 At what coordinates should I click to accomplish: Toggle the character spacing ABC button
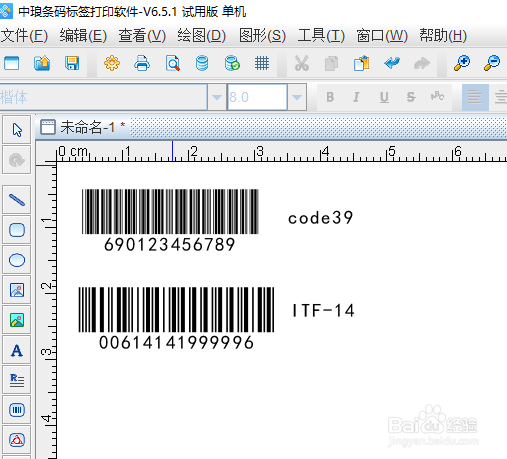click(437, 97)
